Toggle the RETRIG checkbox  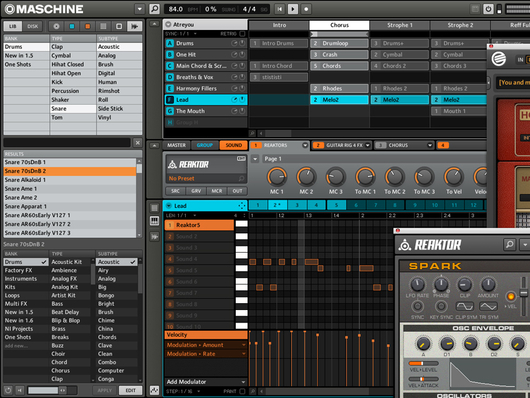[x=242, y=34]
